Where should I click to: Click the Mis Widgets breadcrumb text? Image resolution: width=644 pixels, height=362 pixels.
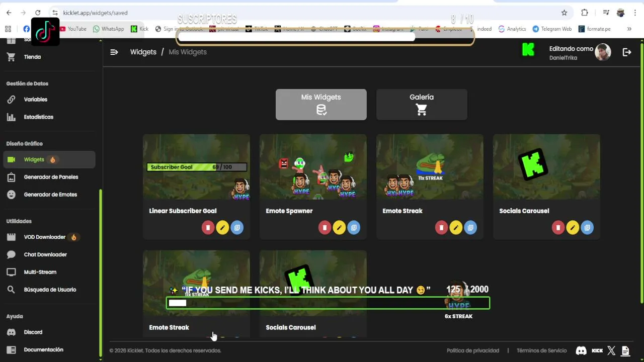[188, 52]
